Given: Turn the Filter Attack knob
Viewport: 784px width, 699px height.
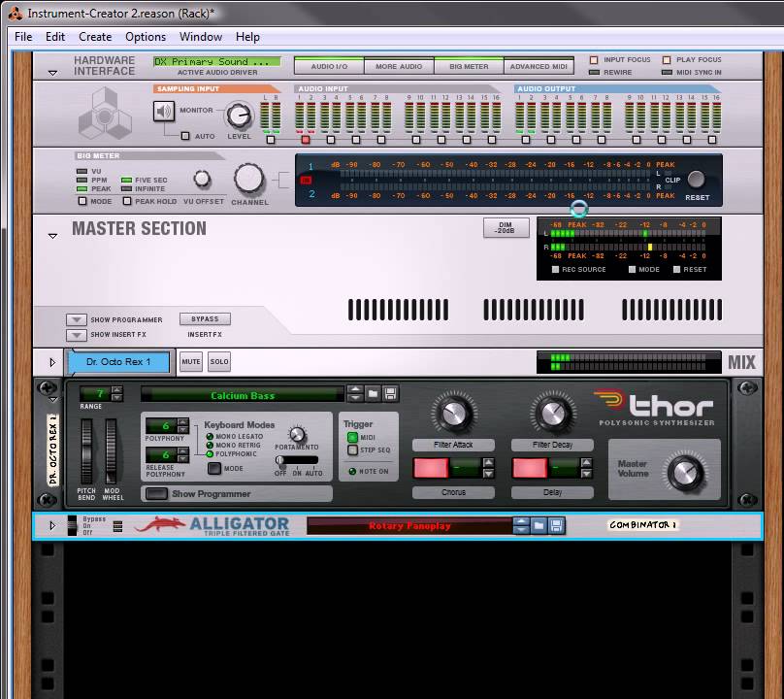Looking at the screenshot, I should pos(454,413).
